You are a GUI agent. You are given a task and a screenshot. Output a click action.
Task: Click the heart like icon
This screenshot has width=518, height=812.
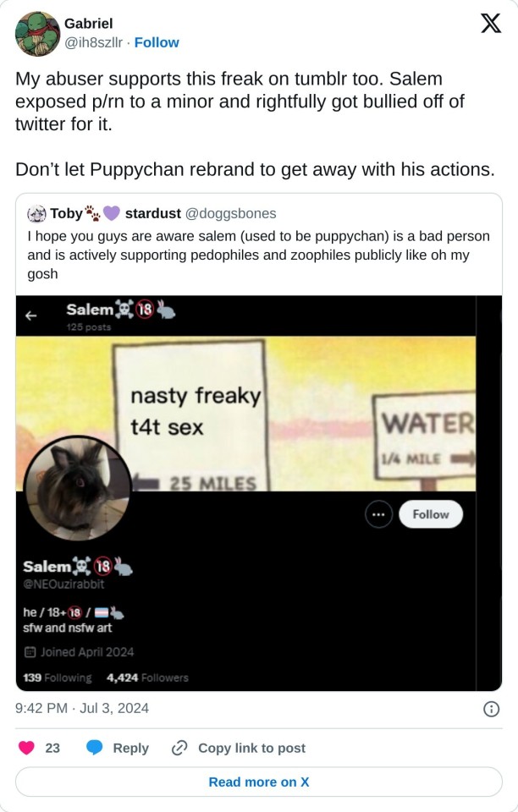[26, 747]
